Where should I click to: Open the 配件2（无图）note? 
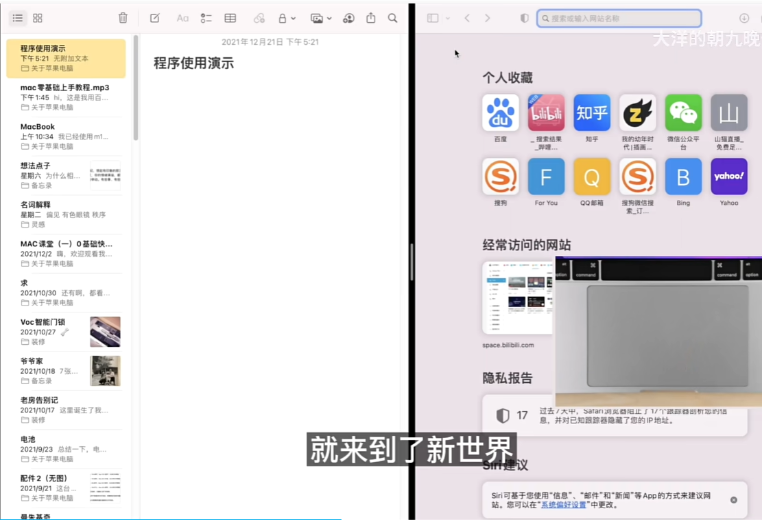(x=66, y=488)
